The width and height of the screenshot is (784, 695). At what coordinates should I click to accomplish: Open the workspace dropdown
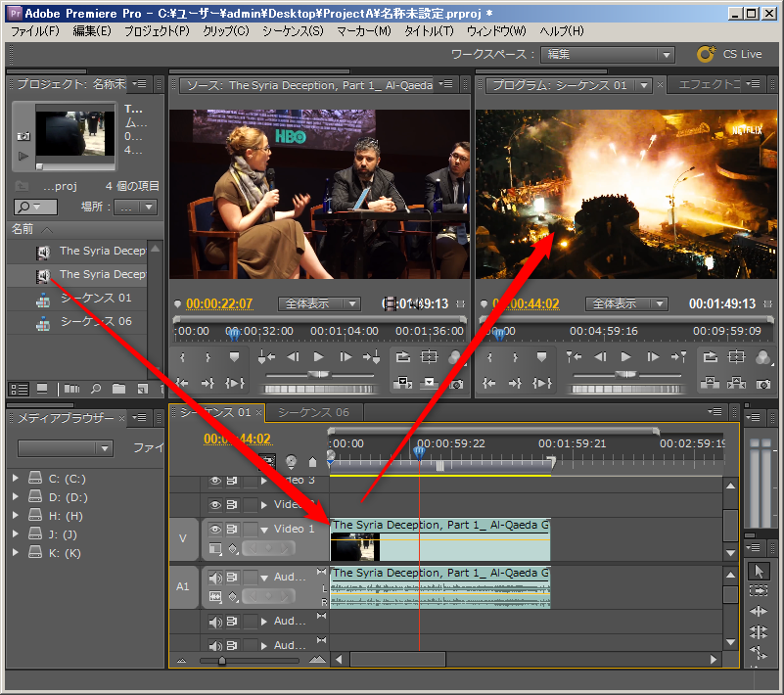[x=608, y=54]
